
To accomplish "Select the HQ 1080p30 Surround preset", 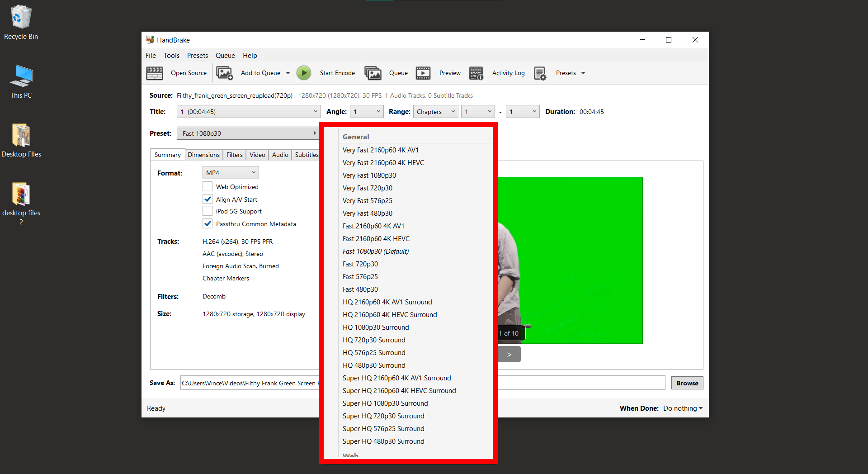I will coord(375,327).
